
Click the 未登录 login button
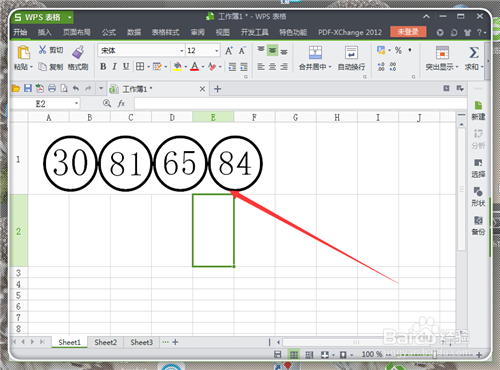408,32
